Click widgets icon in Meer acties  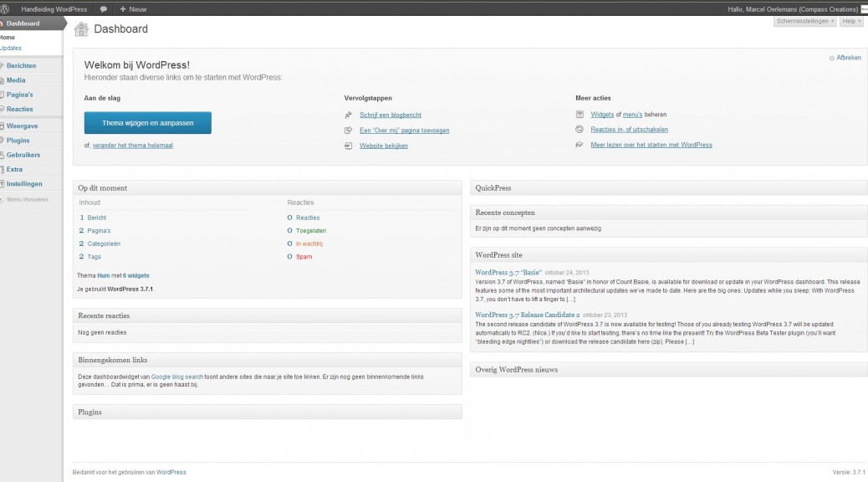coord(580,114)
